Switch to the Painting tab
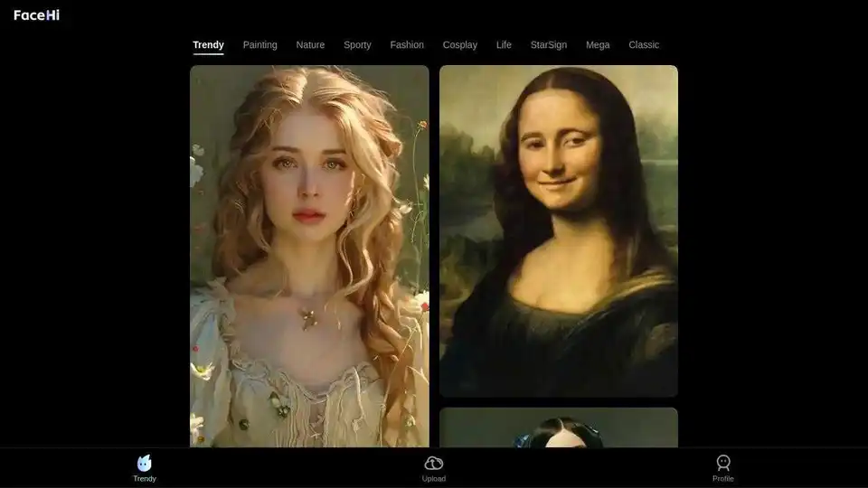Image resolution: width=868 pixels, height=488 pixels. coord(260,45)
